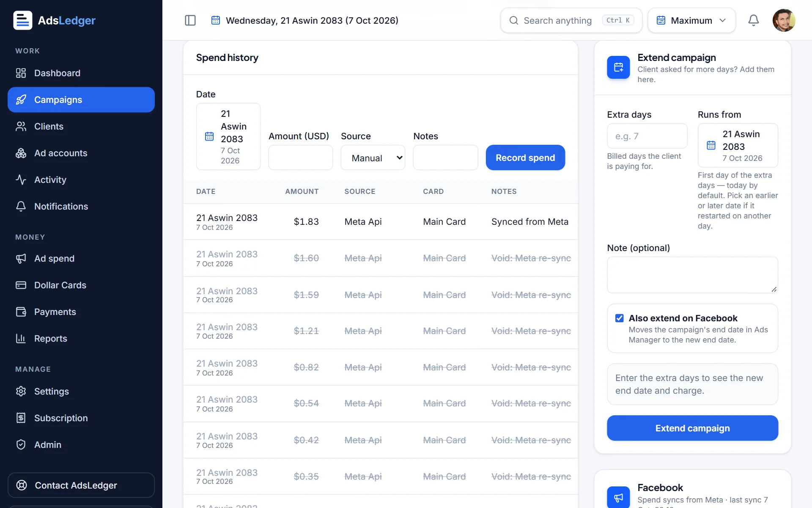The height and width of the screenshot is (508, 812).
Task: Focus the Search anything box
Action: pos(571,20)
